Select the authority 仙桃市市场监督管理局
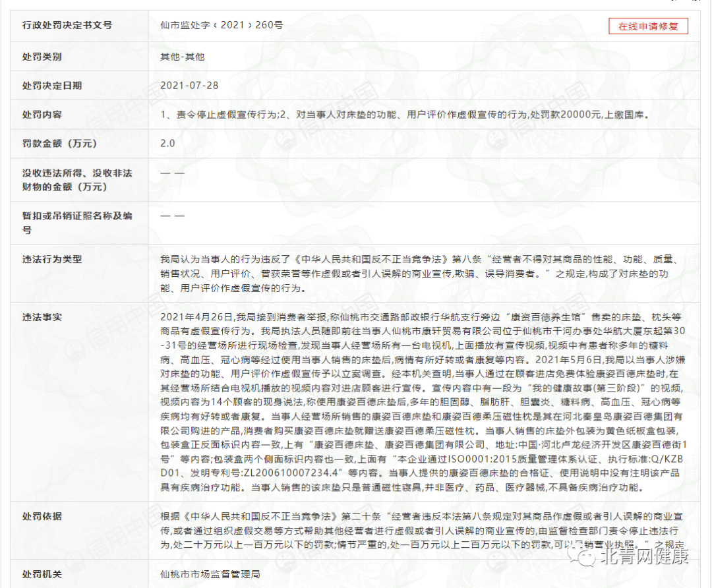The height and width of the screenshot is (588, 712). pyautogui.click(x=210, y=574)
